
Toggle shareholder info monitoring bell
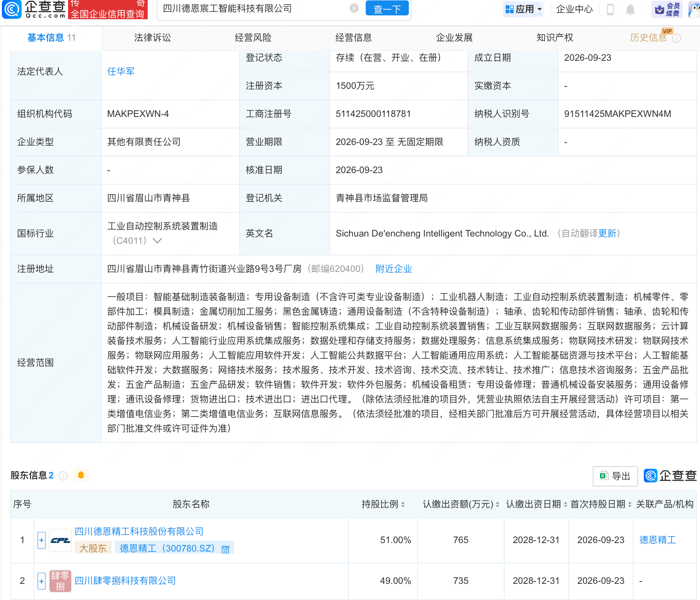coord(81,475)
